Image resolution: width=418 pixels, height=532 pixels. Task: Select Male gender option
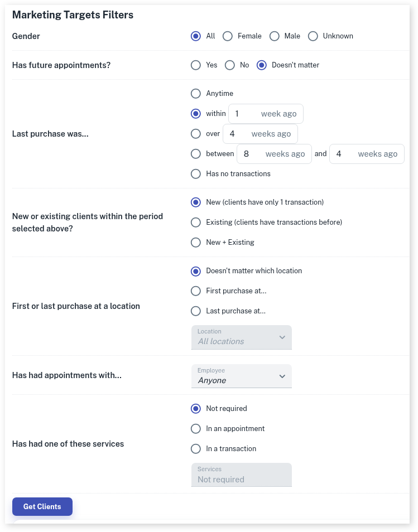[x=274, y=36]
